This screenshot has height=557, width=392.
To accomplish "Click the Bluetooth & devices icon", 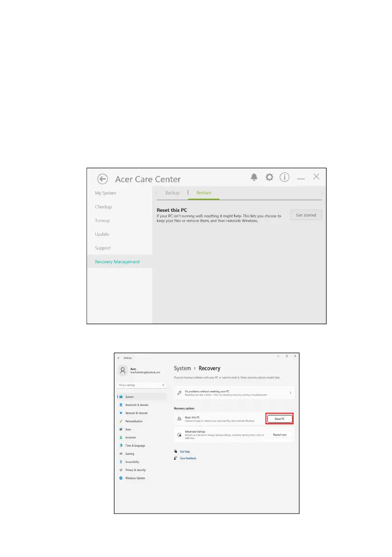I will (121, 405).
